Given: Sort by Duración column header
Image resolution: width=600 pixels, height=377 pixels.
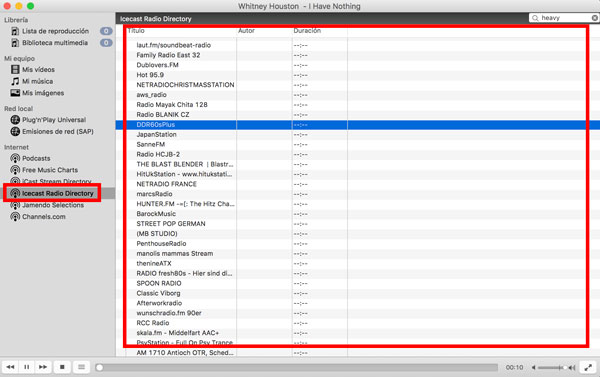Looking at the screenshot, I should [x=307, y=31].
